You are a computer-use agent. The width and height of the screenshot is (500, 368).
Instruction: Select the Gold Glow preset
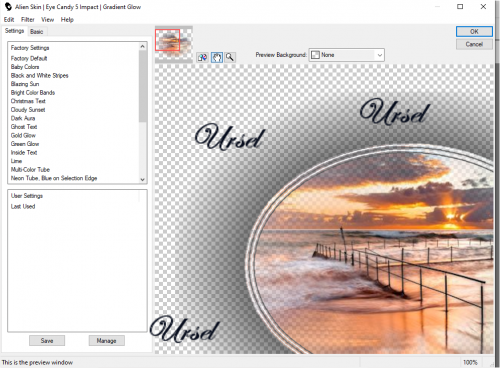pos(23,135)
